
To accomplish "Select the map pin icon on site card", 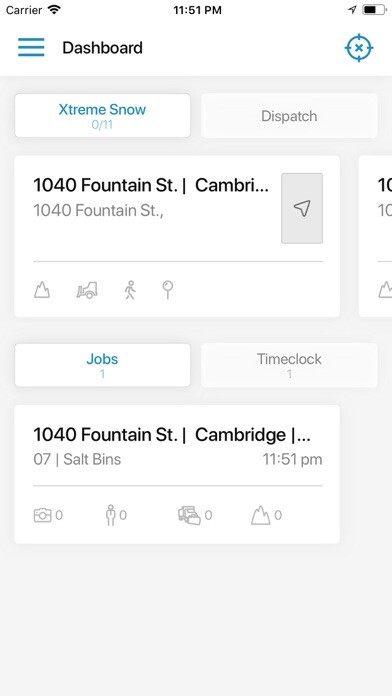I will click(x=167, y=290).
